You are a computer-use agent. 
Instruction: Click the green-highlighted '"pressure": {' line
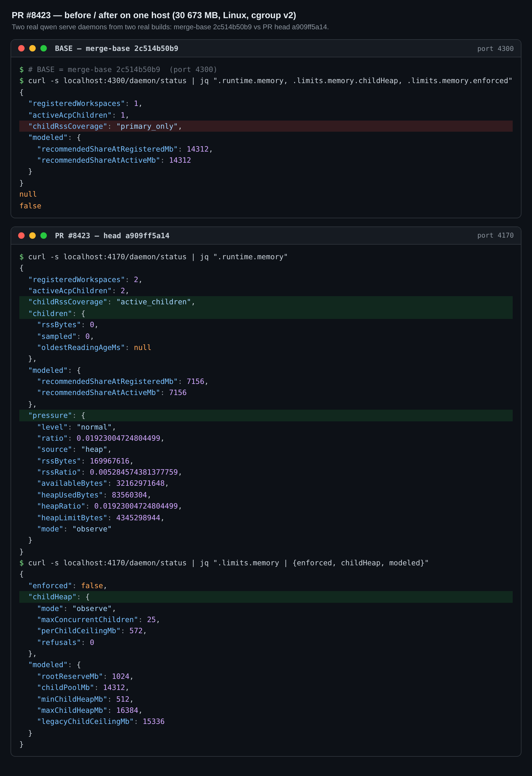click(266, 416)
